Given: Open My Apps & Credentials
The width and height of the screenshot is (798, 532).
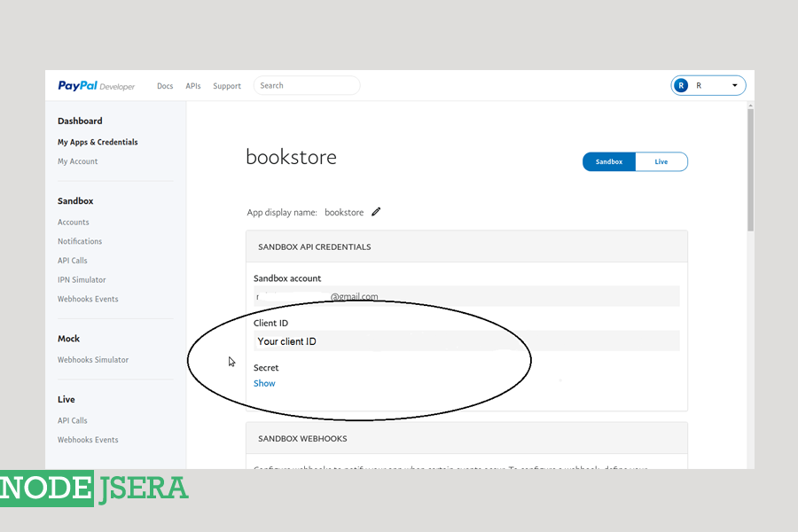Looking at the screenshot, I should click(x=98, y=142).
